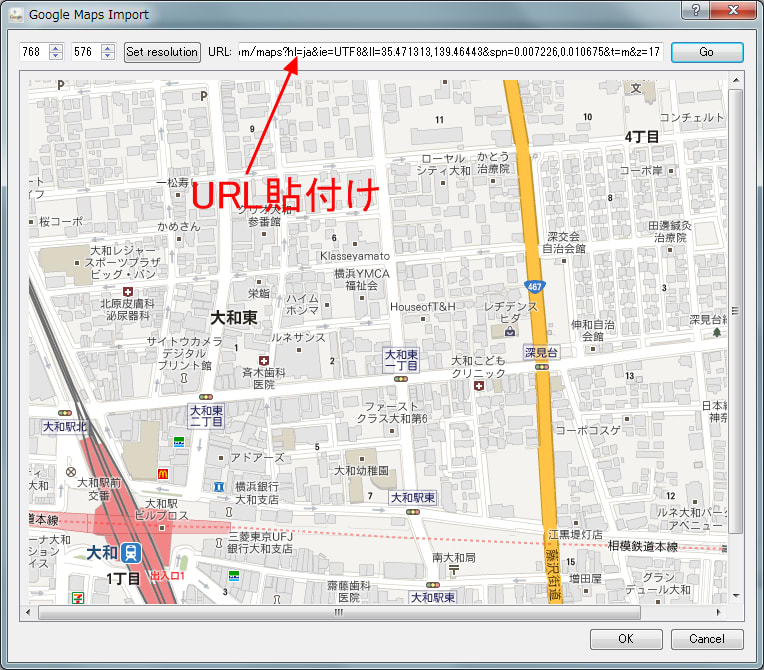Click the hospital cross icon near 斉木歯科医院

[264, 360]
